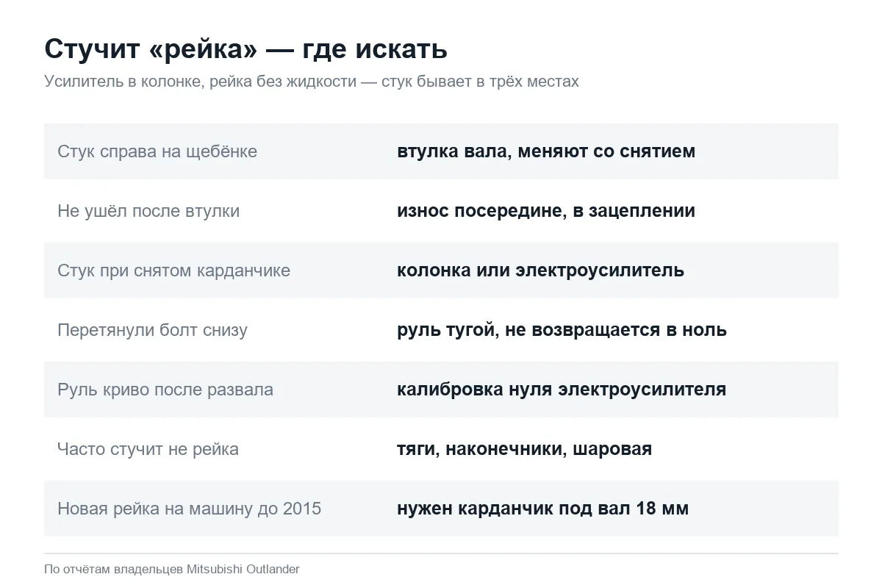
Task: Select «втулка вала, меняют со снятием» cell
Action: pos(546,151)
